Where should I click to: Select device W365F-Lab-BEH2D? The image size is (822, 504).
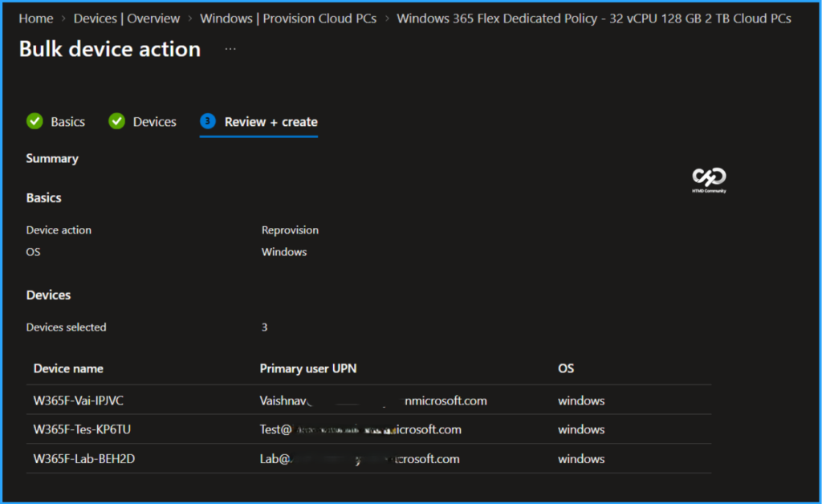83,458
